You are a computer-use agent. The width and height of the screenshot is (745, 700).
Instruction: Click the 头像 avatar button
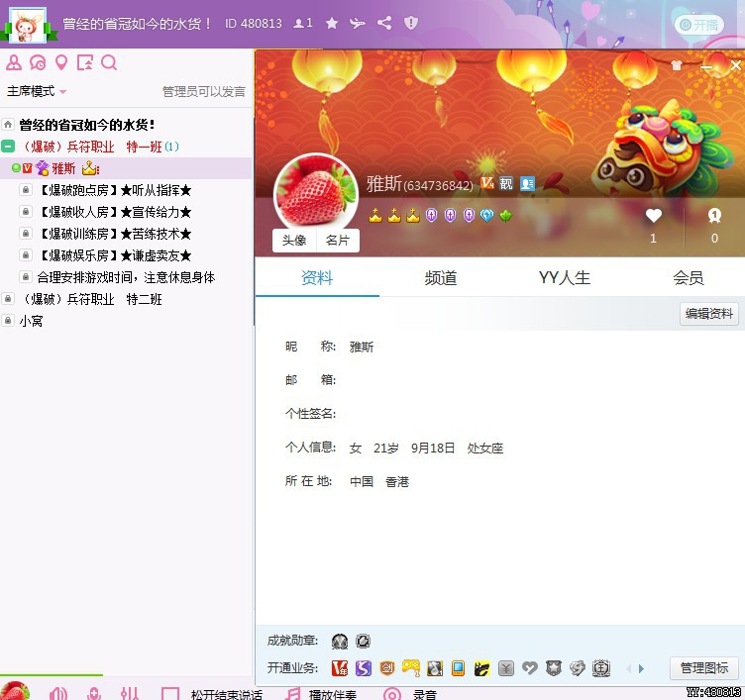click(294, 241)
